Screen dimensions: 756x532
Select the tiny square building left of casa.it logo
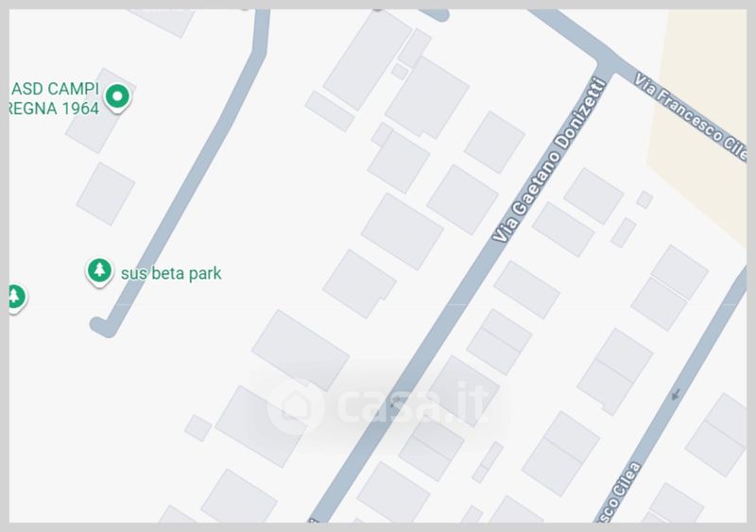click(x=198, y=428)
